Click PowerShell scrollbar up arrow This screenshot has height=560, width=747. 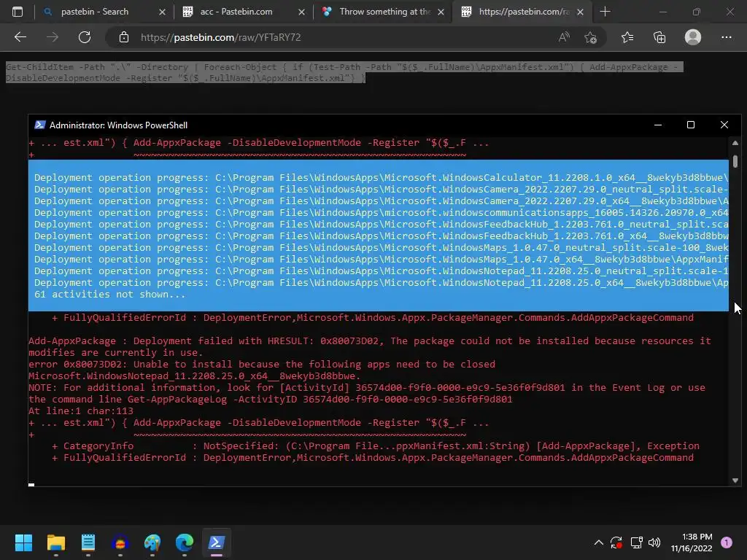tap(735, 143)
